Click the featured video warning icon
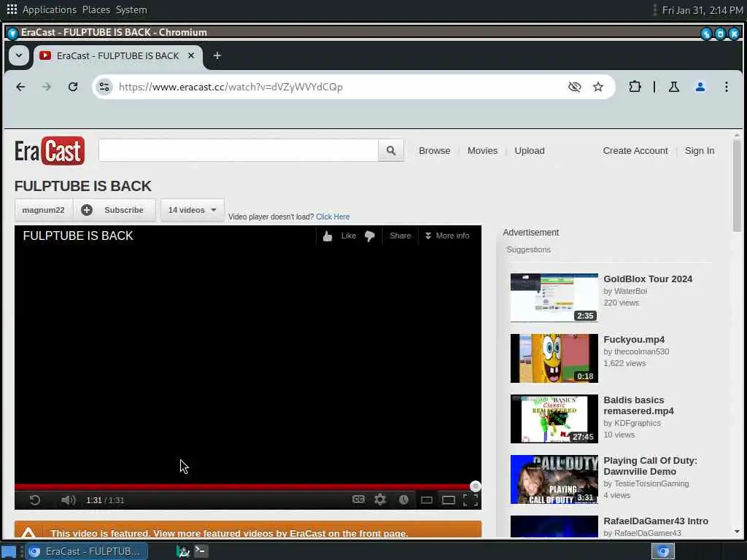 click(x=28, y=533)
